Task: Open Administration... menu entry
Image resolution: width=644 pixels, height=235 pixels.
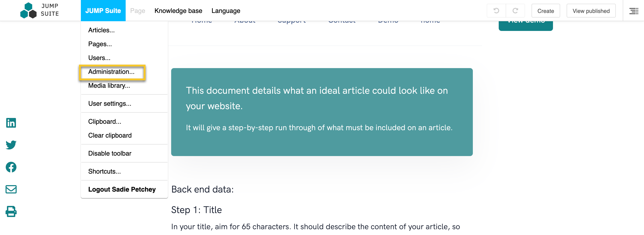Action: click(x=124, y=72)
